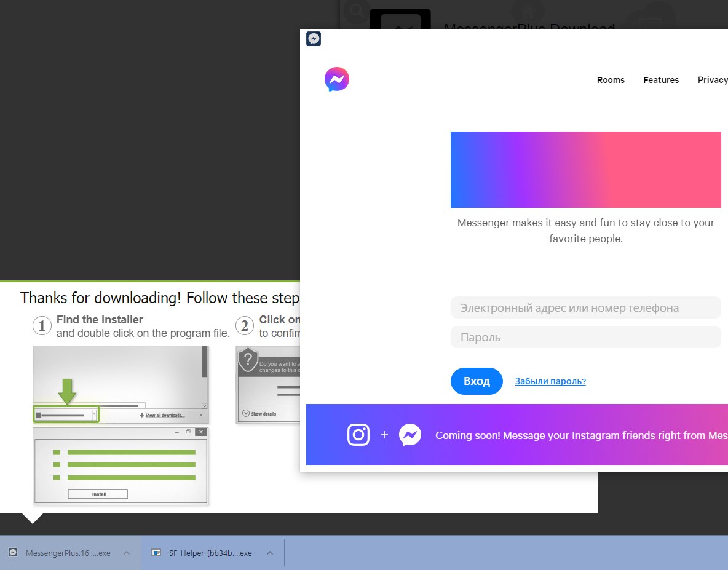
Task: Open the Features menu item
Action: [x=661, y=80]
